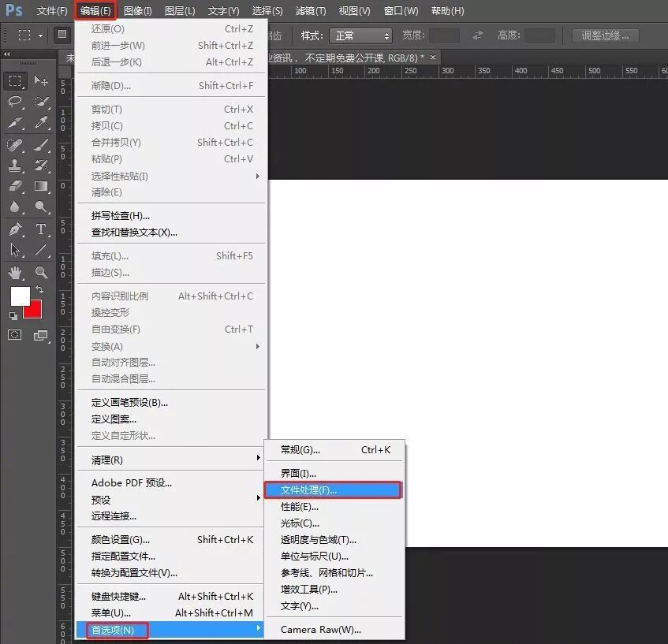Viewport: 668px width, 644px height.
Task: Choose 文件处理(F) from the preferences submenu
Action: click(x=333, y=490)
